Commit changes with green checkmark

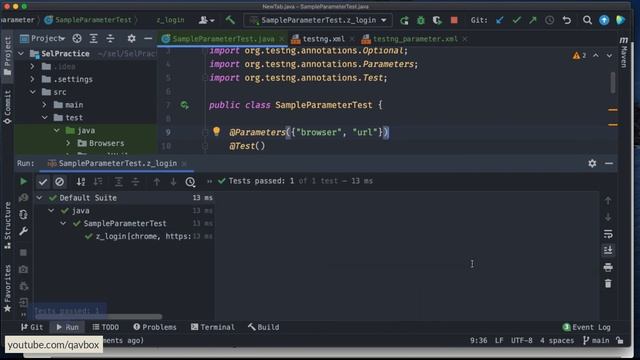coord(516,20)
